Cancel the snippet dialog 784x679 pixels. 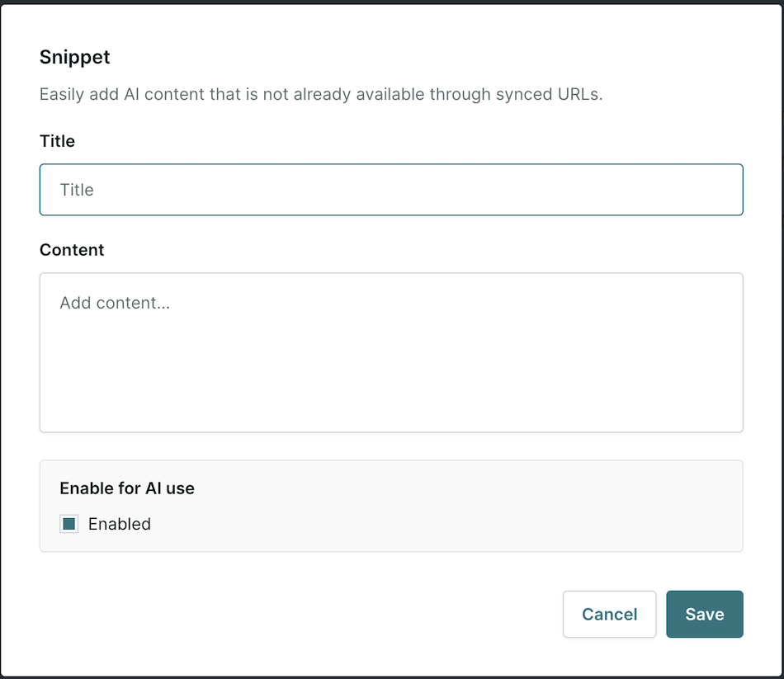[610, 614]
